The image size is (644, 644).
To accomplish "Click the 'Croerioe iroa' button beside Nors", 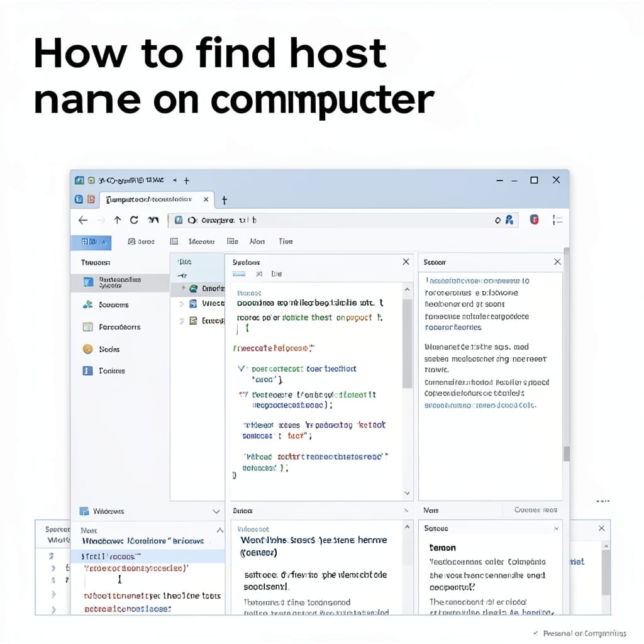I will tap(536, 510).
